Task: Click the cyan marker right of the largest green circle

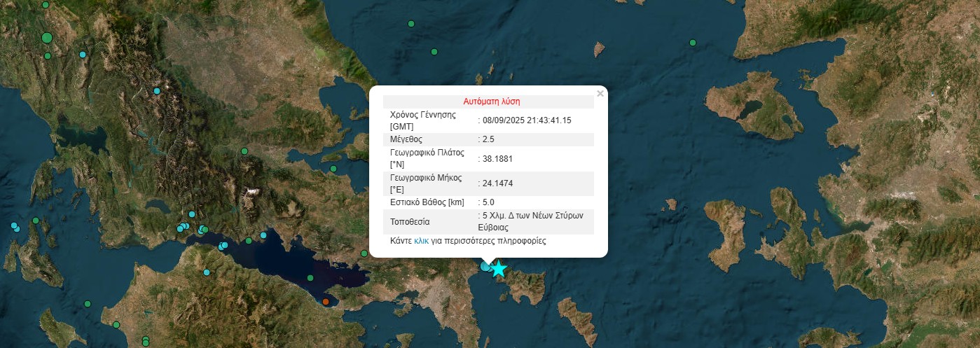Action: point(83,55)
